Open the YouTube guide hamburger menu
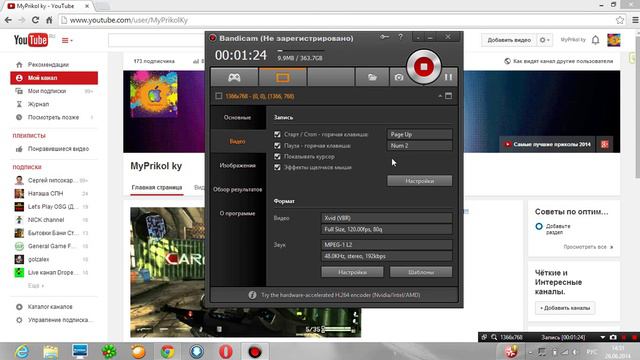The width and height of the screenshot is (640, 360). point(67,40)
